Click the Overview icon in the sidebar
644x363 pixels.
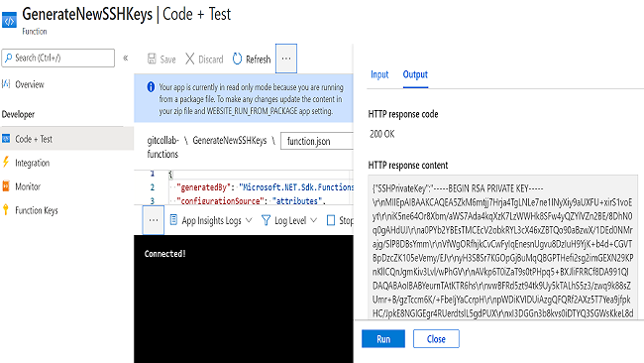pyautogui.click(x=6, y=84)
